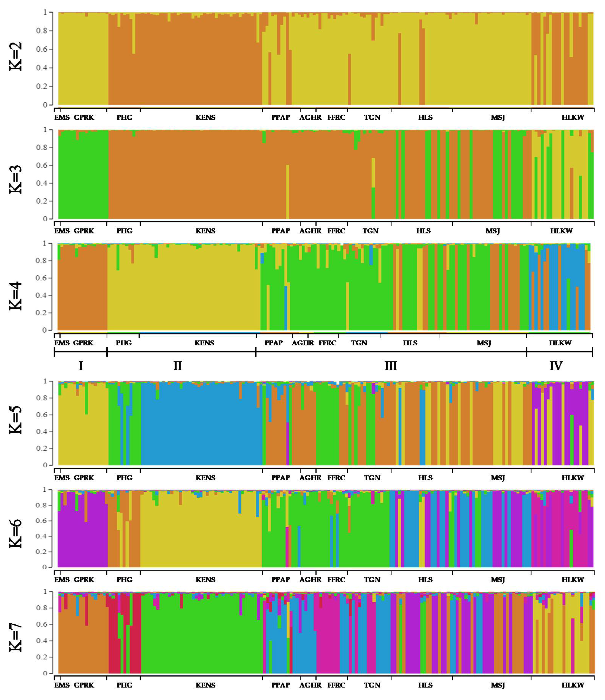Click PPAP label under K=5 plot
This screenshot has height=700, width=605.
point(280,478)
